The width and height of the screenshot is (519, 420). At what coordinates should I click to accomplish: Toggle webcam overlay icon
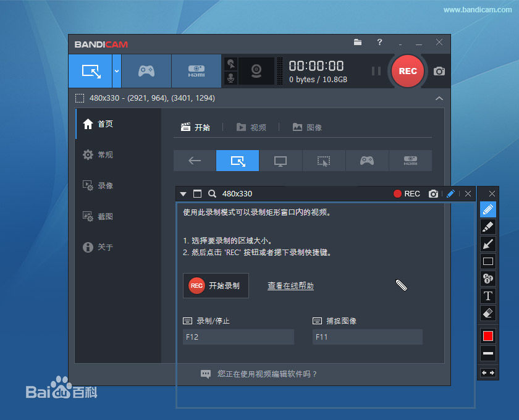click(x=256, y=71)
